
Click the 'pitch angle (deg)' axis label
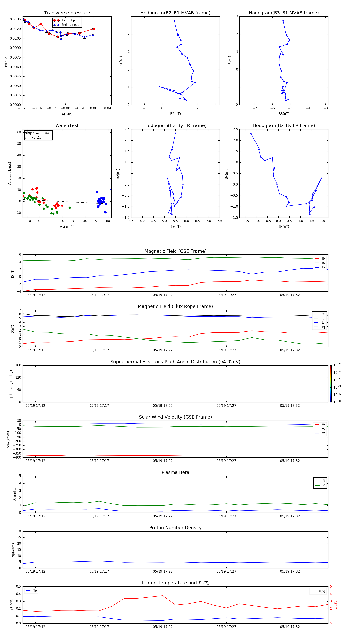click(11, 384)
